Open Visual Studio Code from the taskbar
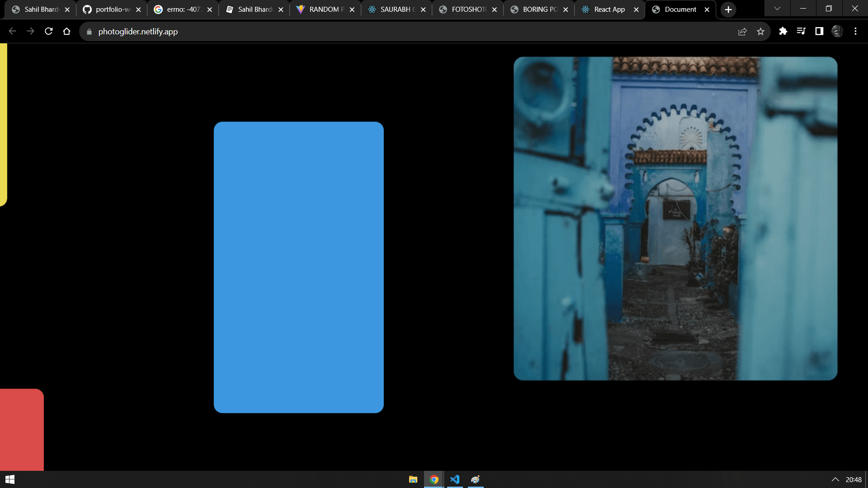Viewport: 868px width, 488px height. pyautogui.click(x=455, y=479)
